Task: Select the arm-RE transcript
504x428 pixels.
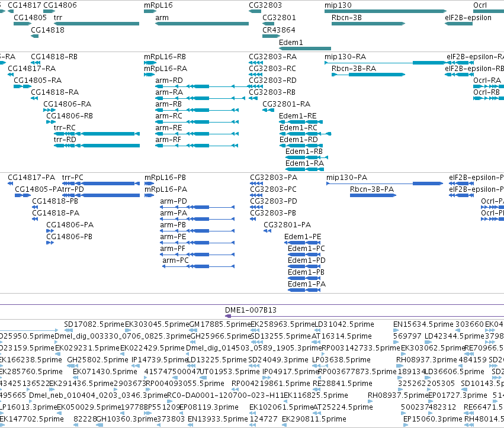Action: pyautogui.click(x=197, y=134)
